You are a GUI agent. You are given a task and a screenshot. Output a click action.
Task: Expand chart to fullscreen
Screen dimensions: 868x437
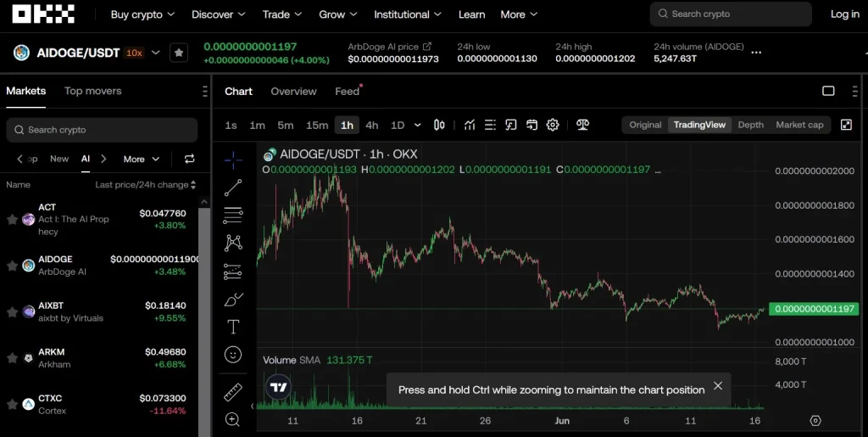click(846, 125)
